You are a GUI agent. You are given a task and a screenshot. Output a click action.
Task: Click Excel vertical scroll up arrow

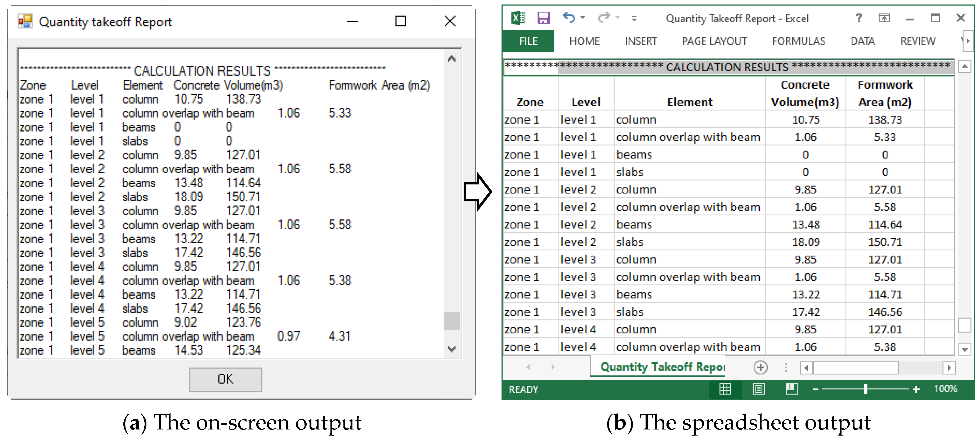(964, 66)
